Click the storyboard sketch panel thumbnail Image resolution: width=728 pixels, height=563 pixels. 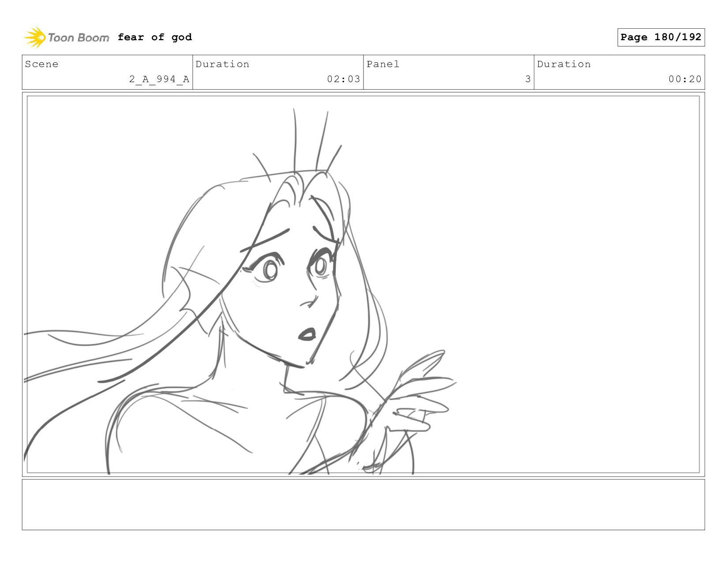pyautogui.click(x=363, y=284)
